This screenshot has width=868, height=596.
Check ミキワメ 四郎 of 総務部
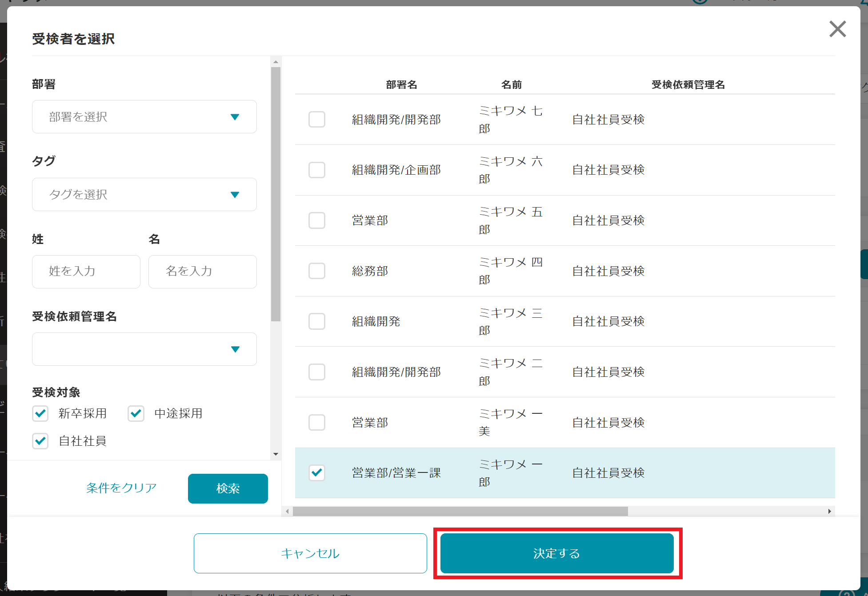(x=316, y=271)
